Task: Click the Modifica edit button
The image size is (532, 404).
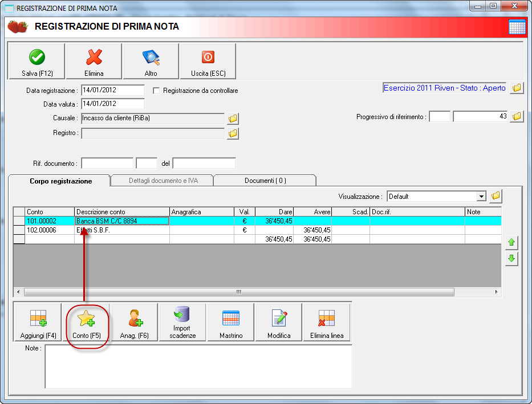Action: (279, 323)
